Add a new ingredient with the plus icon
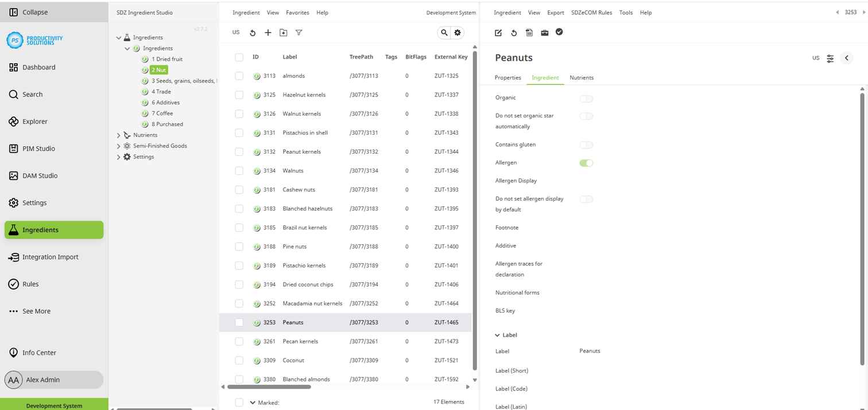Viewport: 868px width, 410px height. [x=268, y=33]
